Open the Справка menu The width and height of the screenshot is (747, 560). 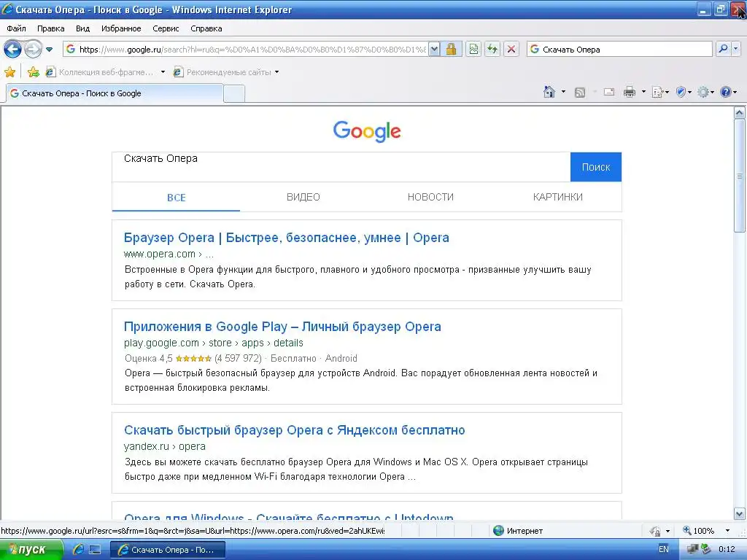[x=206, y=28]
